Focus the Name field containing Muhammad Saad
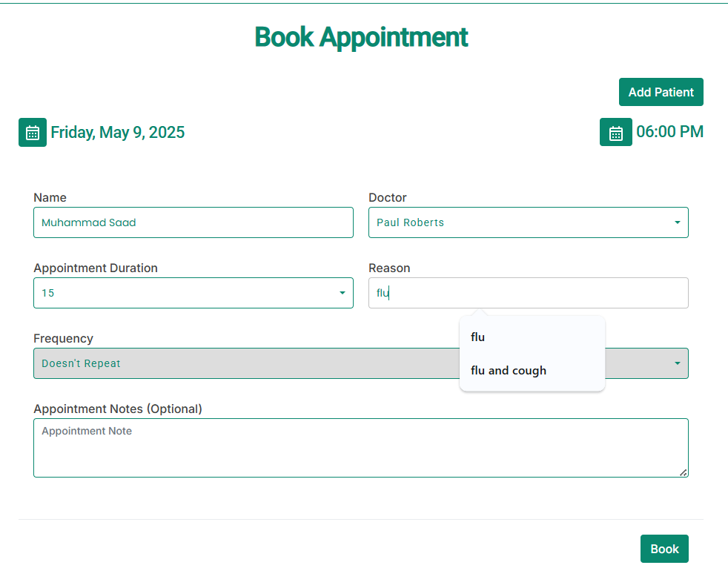This screenshot has height=568, width=728. [193, 222]
